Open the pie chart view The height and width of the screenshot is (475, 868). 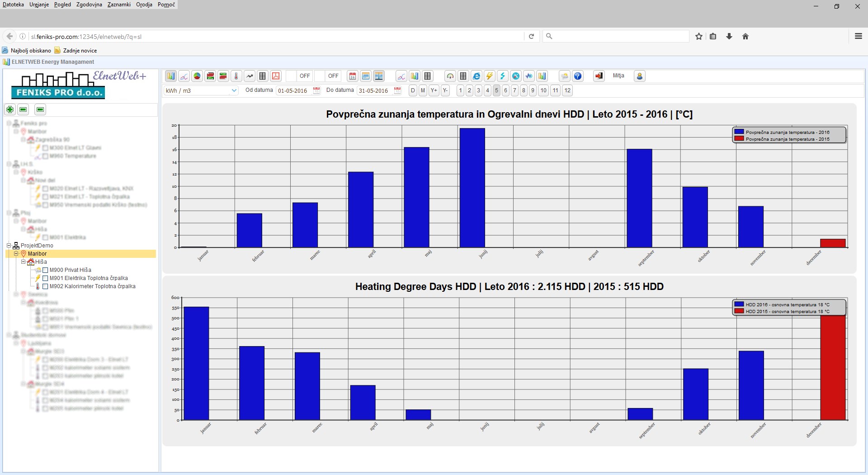[197, 76]
